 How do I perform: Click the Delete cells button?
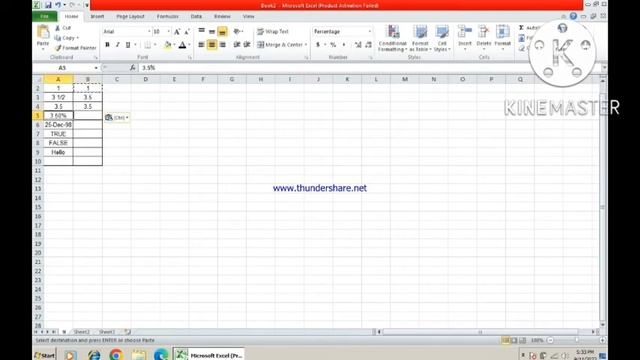484,38
